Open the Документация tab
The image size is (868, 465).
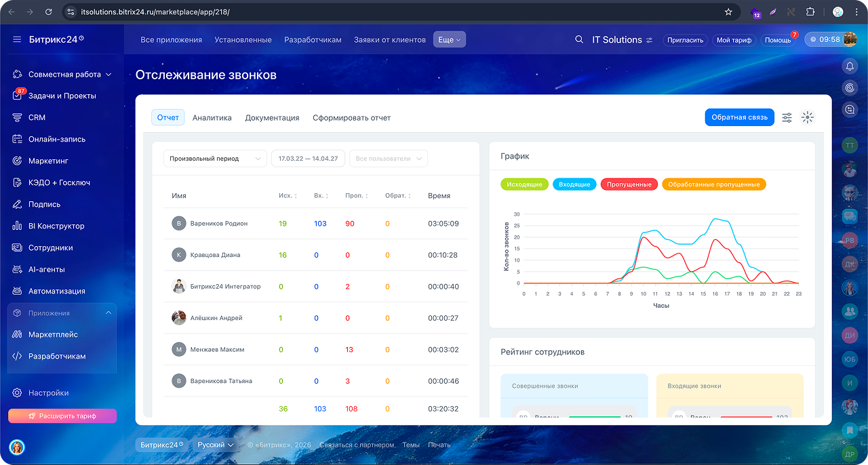[x=272, y=117]
